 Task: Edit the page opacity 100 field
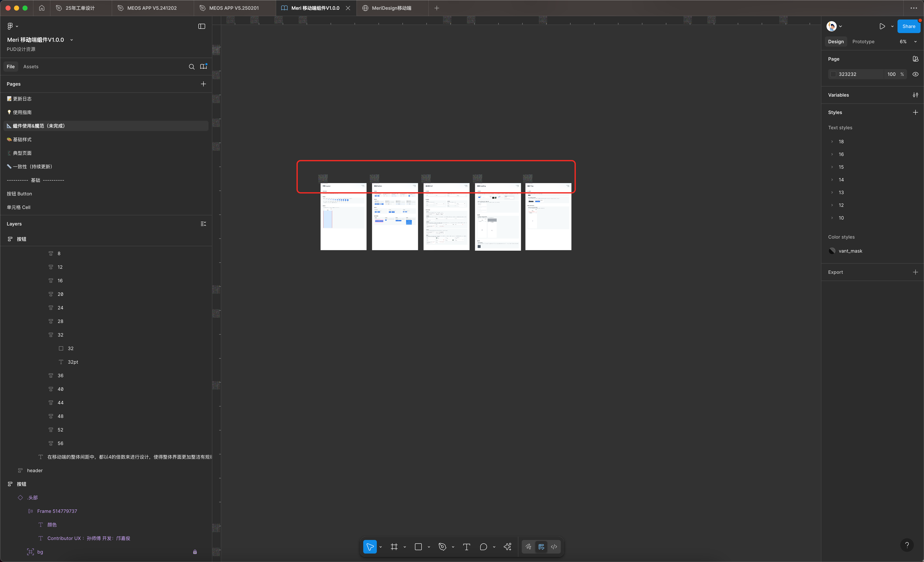point(891,74)
